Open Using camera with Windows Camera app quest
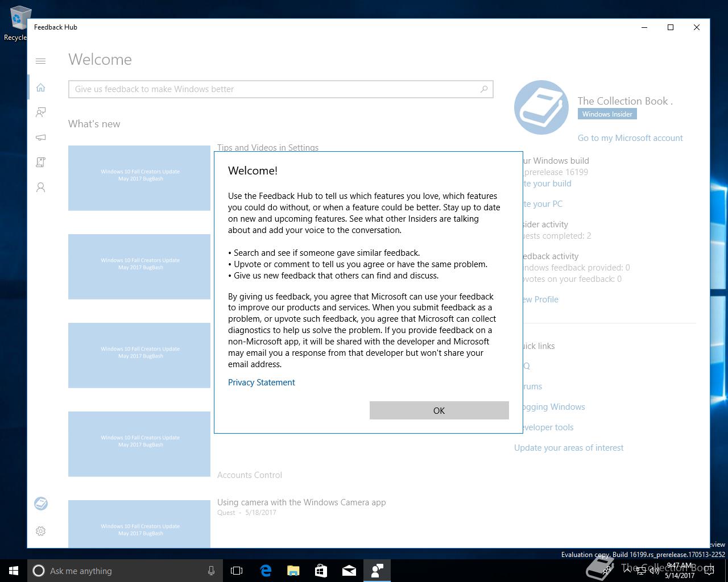The width and height of the screenshot is (728, 582). [x=301, y=502]
